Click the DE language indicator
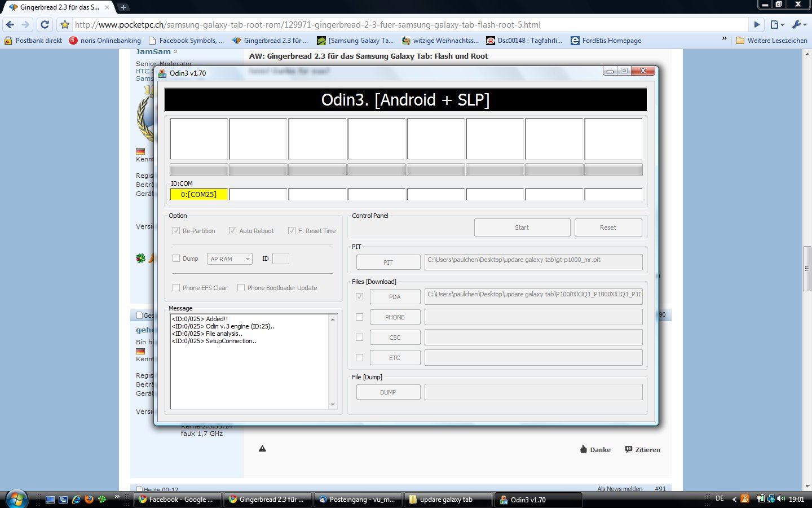 [x=720, y=498]
